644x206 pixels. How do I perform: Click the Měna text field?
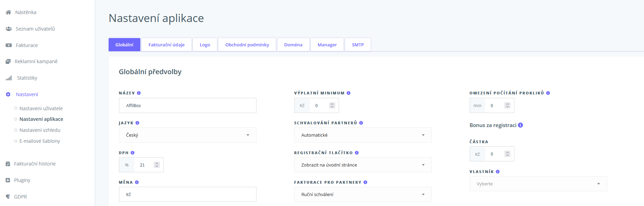pos(187,194)
